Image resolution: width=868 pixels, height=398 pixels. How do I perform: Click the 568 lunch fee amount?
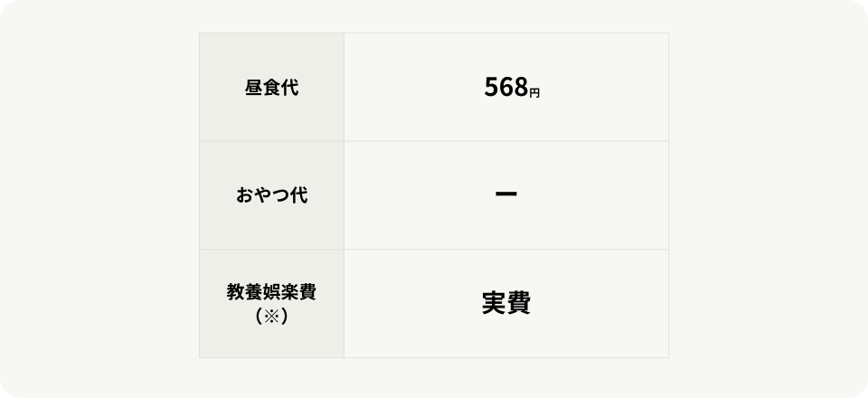click(505, 88)
